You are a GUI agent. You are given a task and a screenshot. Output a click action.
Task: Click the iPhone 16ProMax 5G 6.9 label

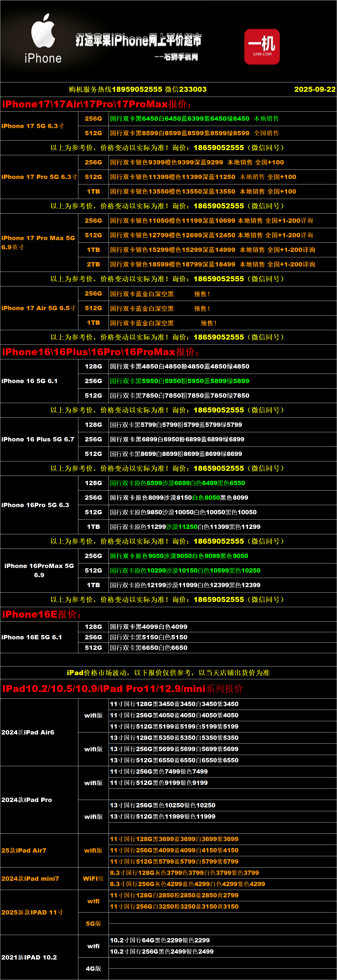[x=39, y=570]
